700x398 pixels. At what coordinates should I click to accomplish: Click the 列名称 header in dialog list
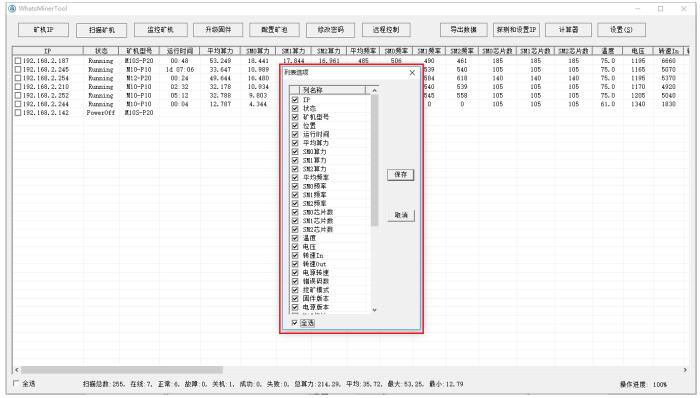[x=332, y=90]
